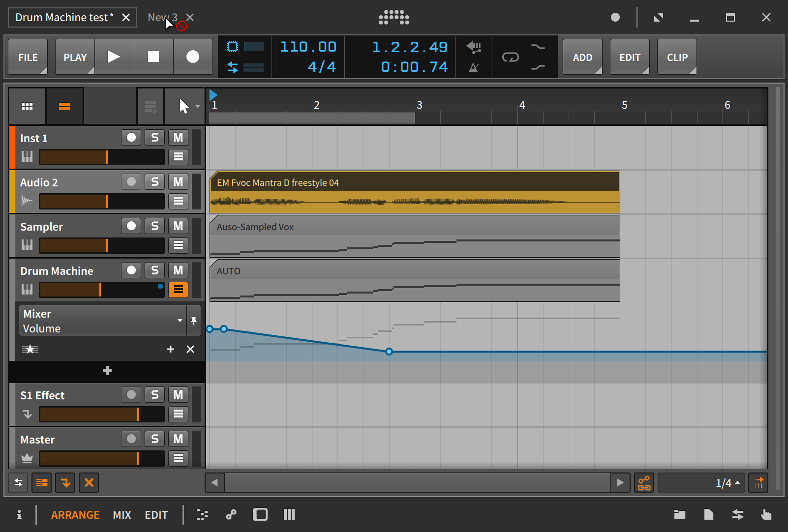
Task: Open the 1/4 grid resolution dropdown
Action: pyautogui.click(x=701, y=482)
